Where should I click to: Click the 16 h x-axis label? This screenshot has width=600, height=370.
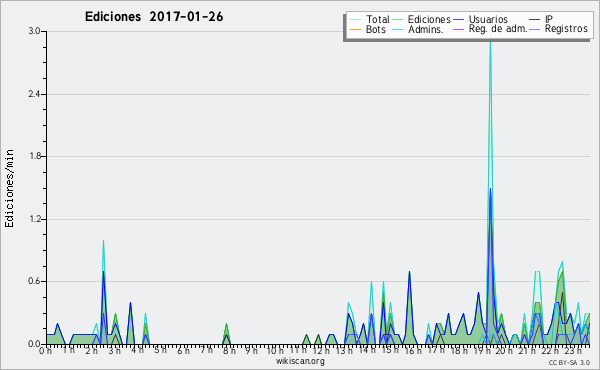click(x=412, y=351)
